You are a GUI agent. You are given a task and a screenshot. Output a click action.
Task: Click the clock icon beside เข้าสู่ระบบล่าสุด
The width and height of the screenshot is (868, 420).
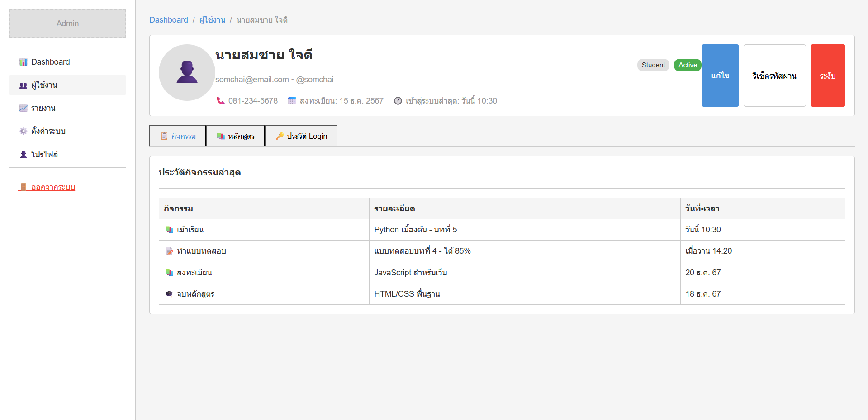398,101
